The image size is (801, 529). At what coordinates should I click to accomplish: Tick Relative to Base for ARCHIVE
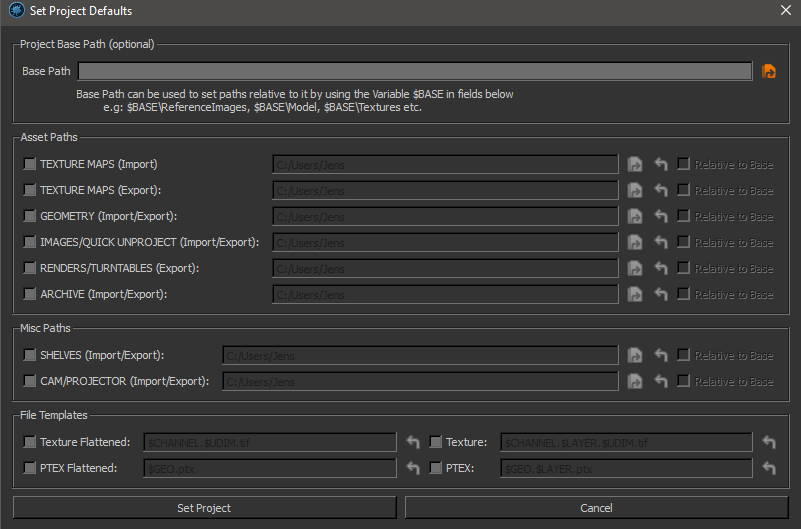pos(683,294)
